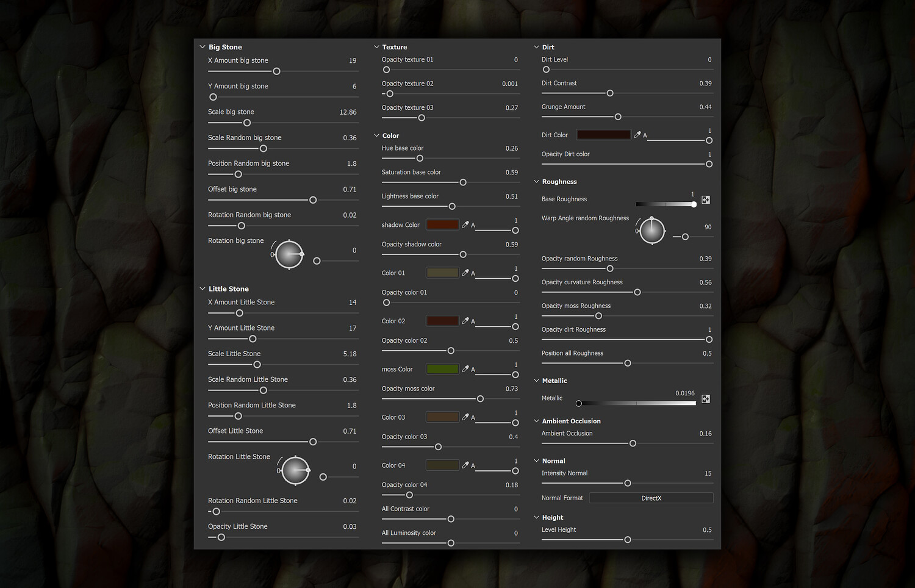Click the moss Color eyedropper icon
This screenshot has height=588, width=915.
point(465,369)
